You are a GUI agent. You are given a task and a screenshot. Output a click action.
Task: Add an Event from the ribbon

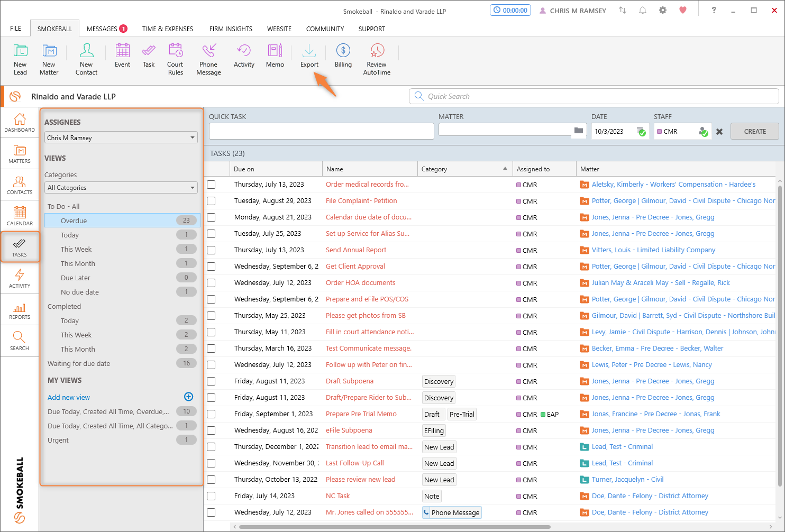click(x=122, y=56)
